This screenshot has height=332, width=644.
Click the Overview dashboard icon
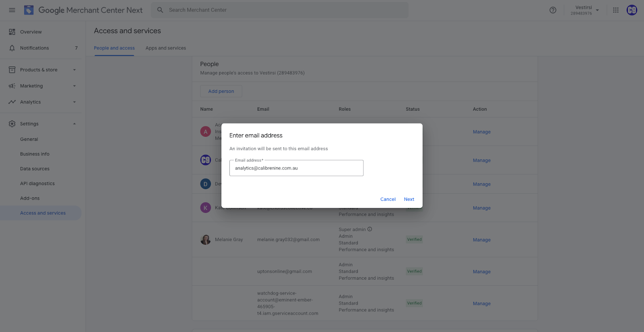(12, 32)
